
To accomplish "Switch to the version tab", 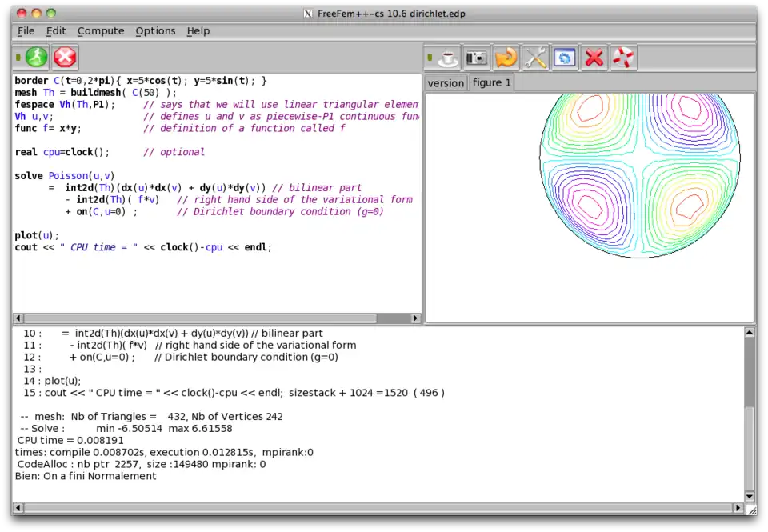I will click(445, 82).
